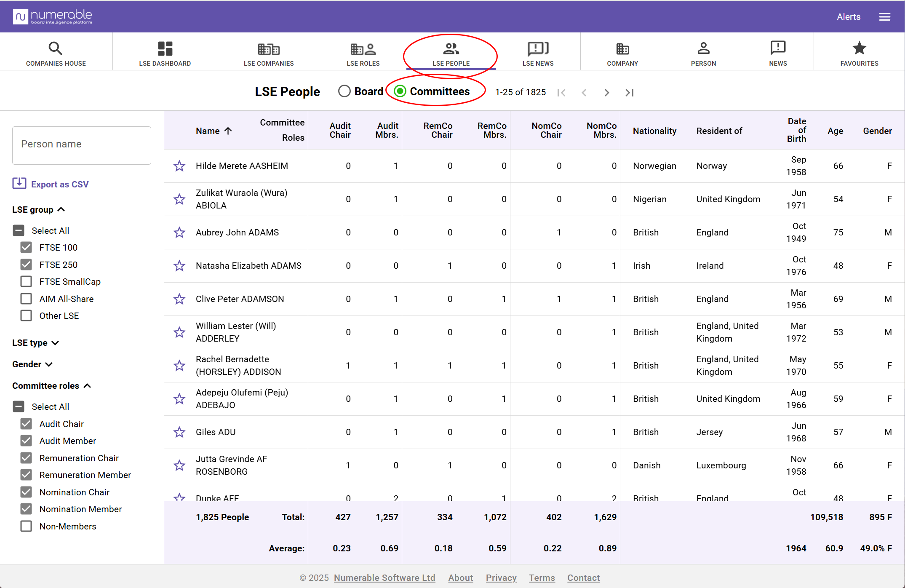Open the hamburger menu icon

point(884,17)
